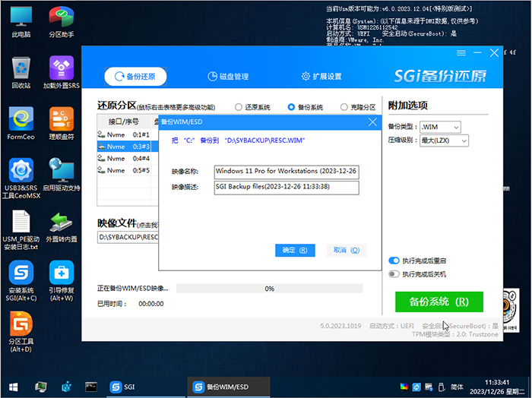Switch to 备份WIM/ESD taskbar window
The height and width of the screenshot is (398, 532).
[x=228, y=387]
